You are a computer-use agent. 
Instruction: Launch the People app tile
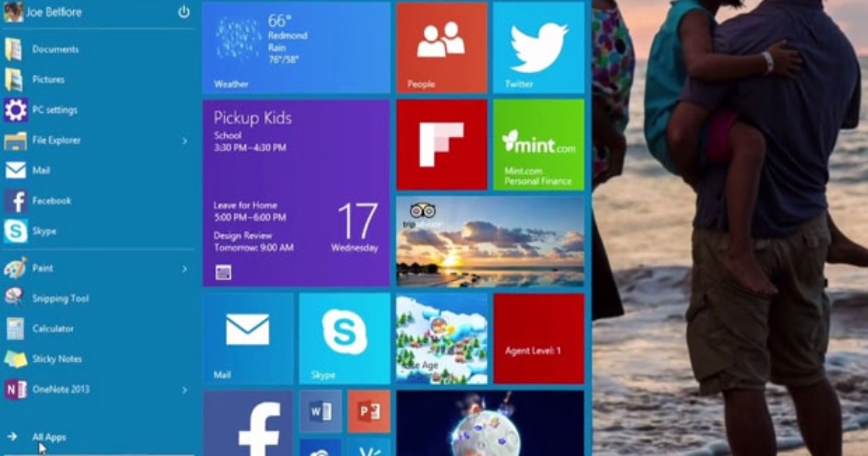[441, 47]
